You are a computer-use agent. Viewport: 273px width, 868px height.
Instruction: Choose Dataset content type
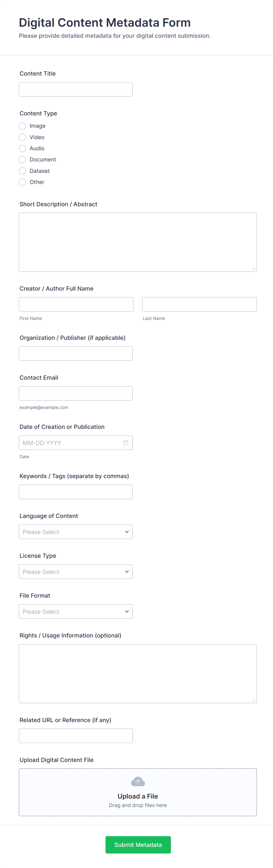(x=23, y=171)
